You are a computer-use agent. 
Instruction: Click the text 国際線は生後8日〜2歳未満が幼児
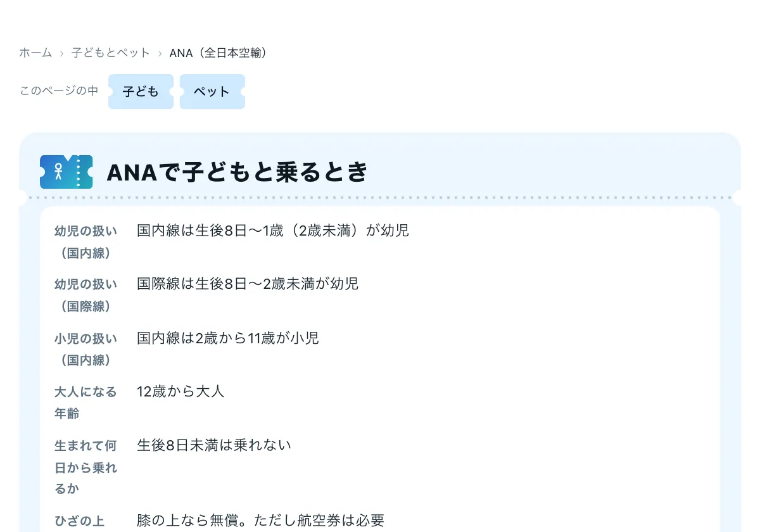coord(248,284)
